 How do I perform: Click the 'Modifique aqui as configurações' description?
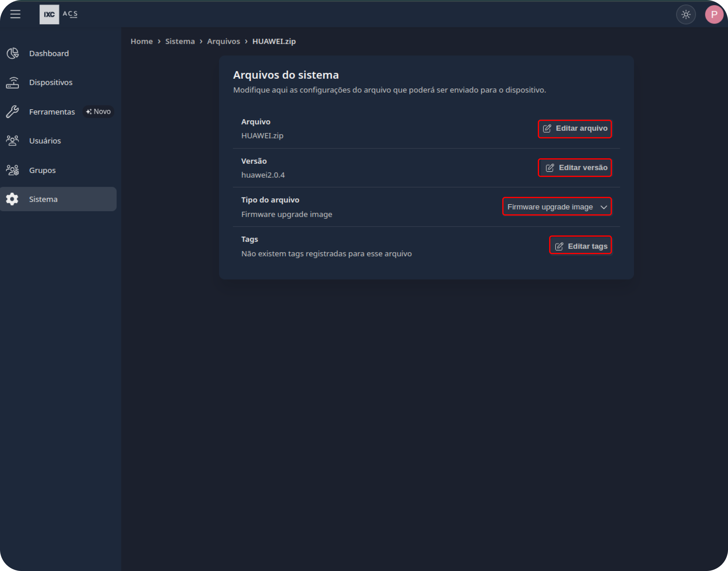tap(390, 90)
